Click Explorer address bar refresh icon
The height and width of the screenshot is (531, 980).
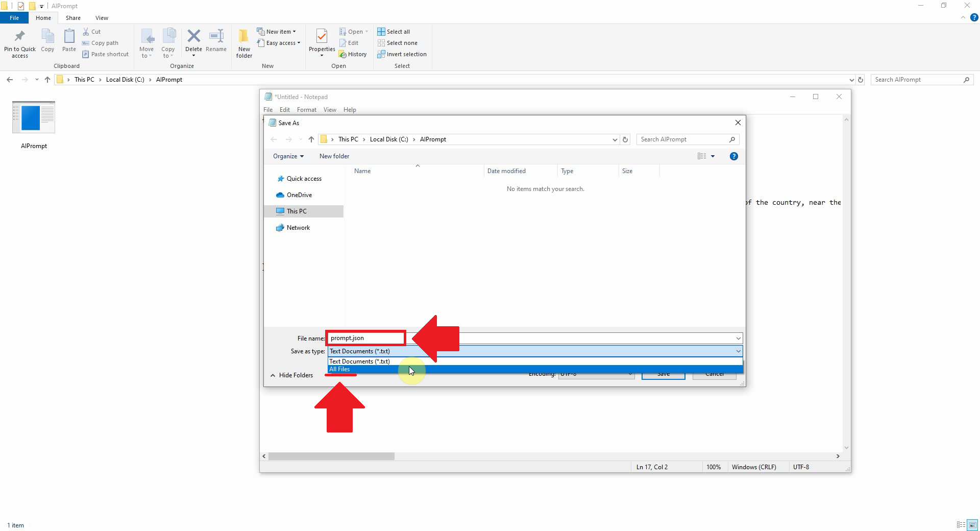[x=861, y=80]
